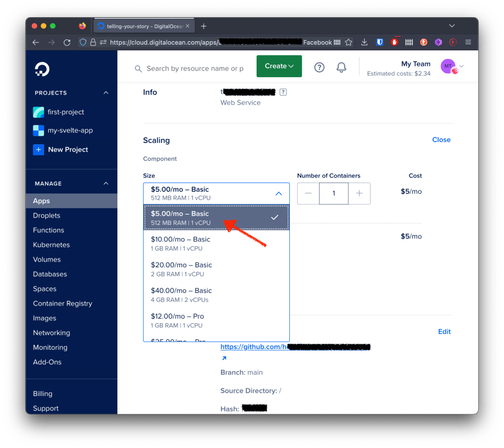Select $5.00/mo Basic size option

click(216, 218)
